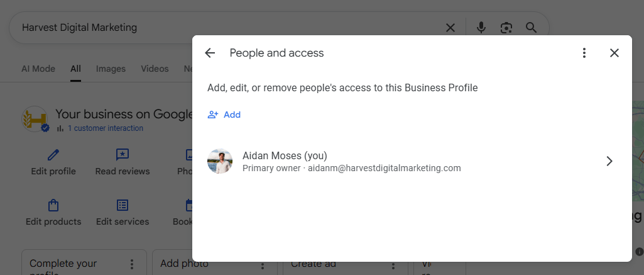
Task: Clear the search box with the X
Action: (x=450, y=28)
